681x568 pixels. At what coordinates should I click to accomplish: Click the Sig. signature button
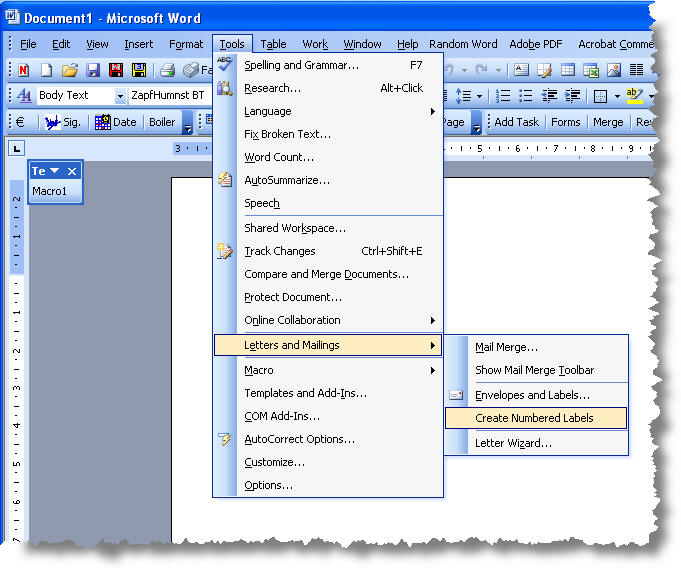point(63,122)
